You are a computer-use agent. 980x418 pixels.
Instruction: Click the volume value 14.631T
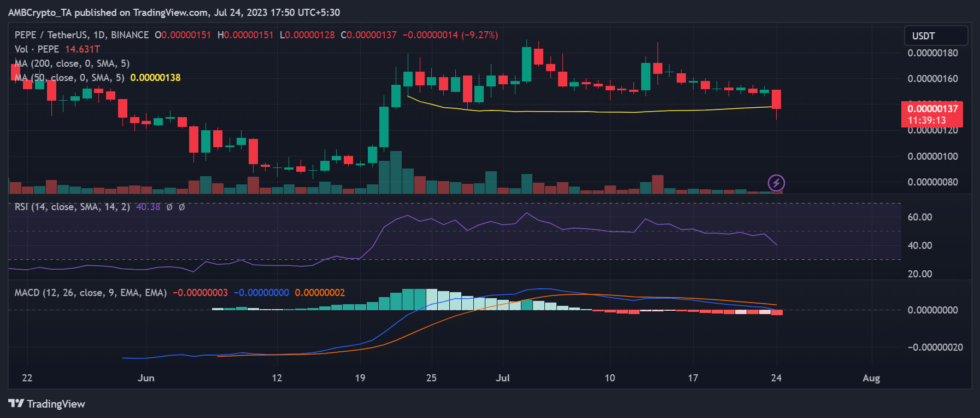(83, 49)
